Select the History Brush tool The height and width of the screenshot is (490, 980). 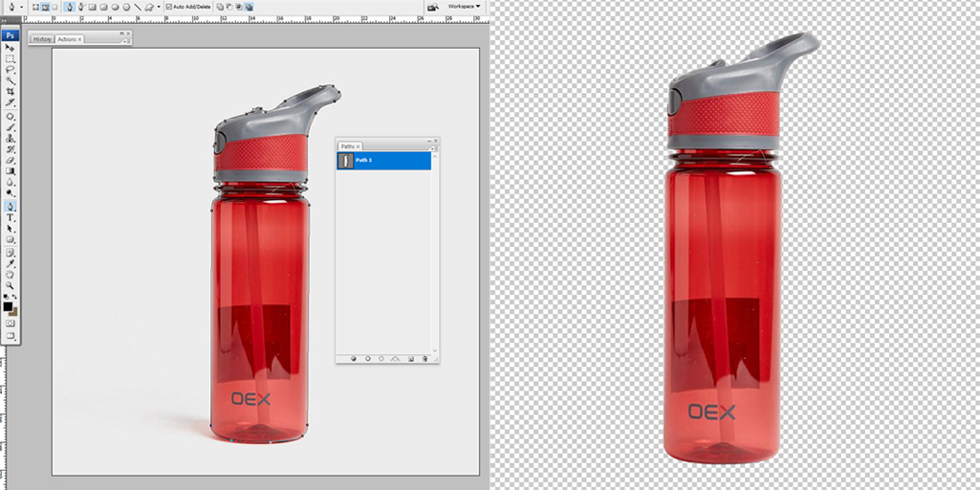tap(10, 149)
